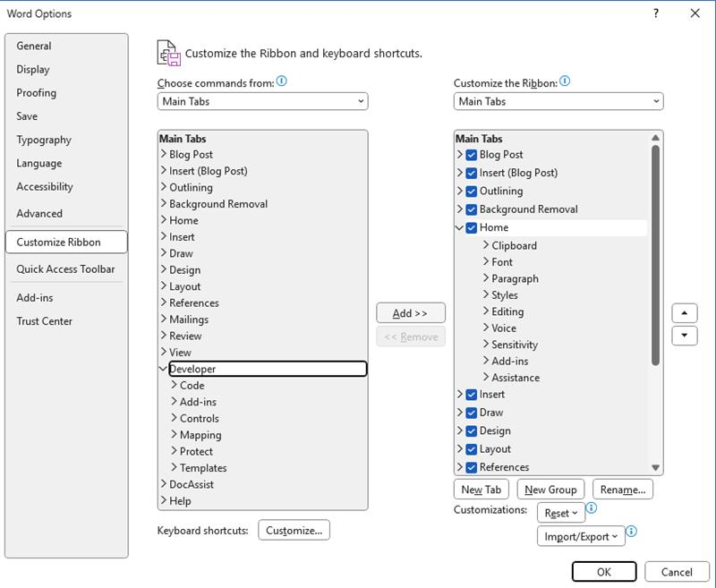
Task: Select "Quick Access Toolbar" in sidebar
Action: 65,268
